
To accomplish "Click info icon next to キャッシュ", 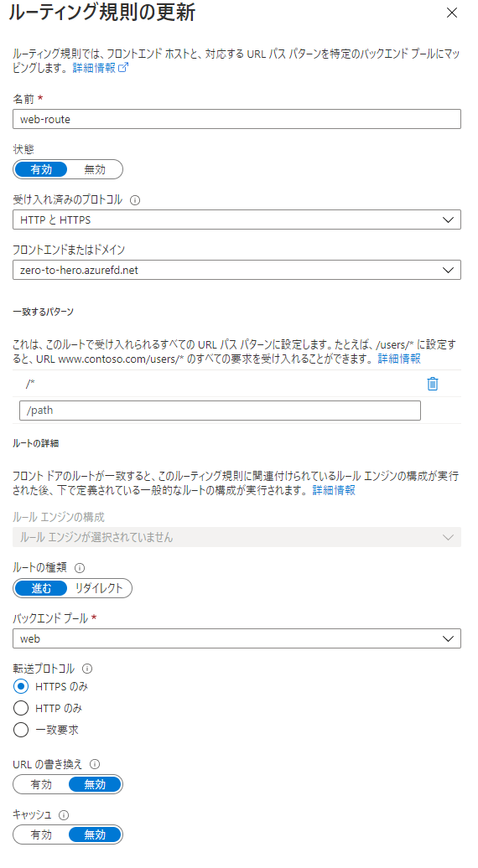I will click(x=64, y=815).
